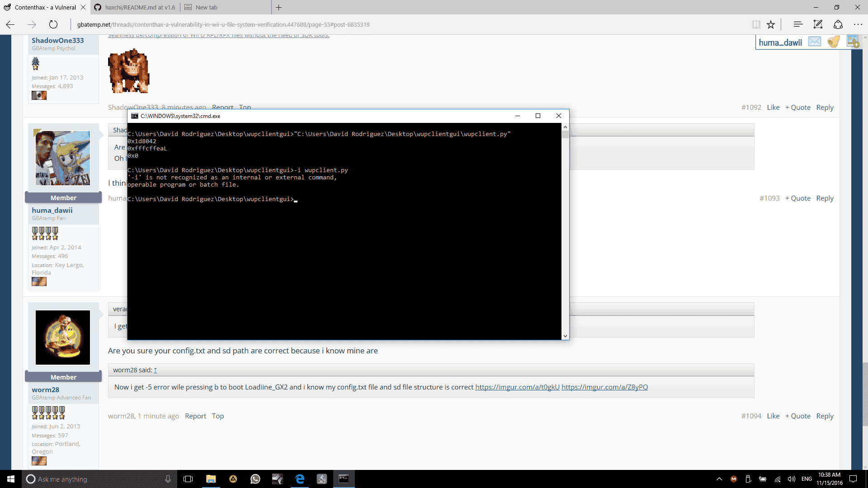868x488 pixels.
Task: Open forum alerts icon beside the envelope
Action: point(834,42)
